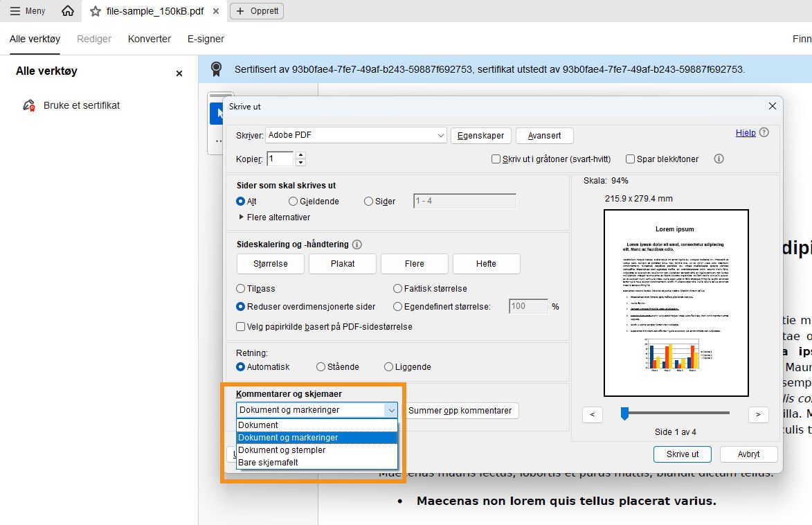Click the help question mark icon
Image resolution: width=812 pixels, height=525 pixels.
764,132
